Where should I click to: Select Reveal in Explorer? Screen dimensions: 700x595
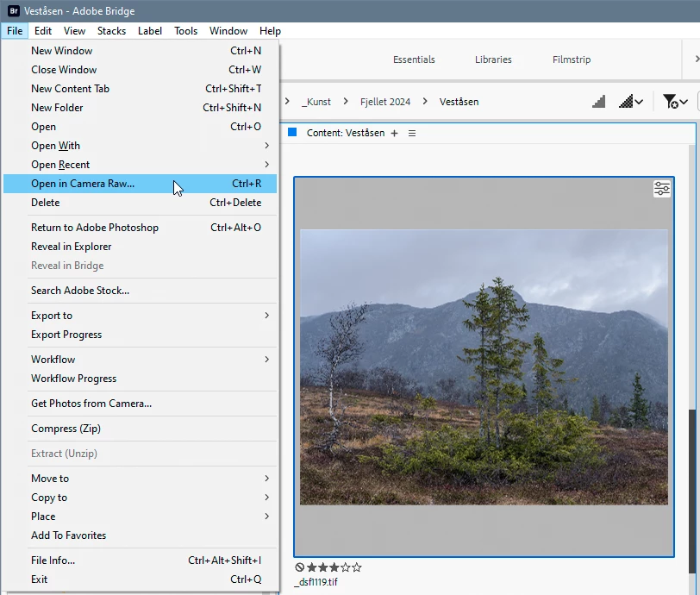[x=141, y=247]
